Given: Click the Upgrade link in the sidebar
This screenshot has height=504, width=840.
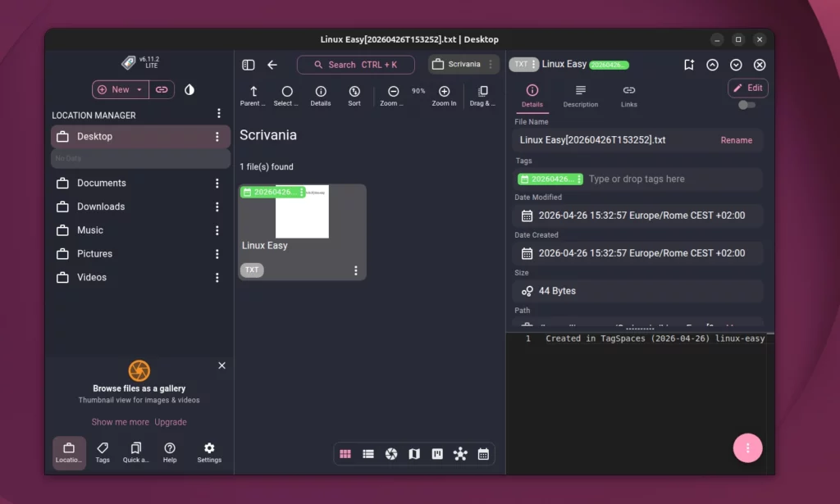Looking at the screenshot, I should click(171, 421).
